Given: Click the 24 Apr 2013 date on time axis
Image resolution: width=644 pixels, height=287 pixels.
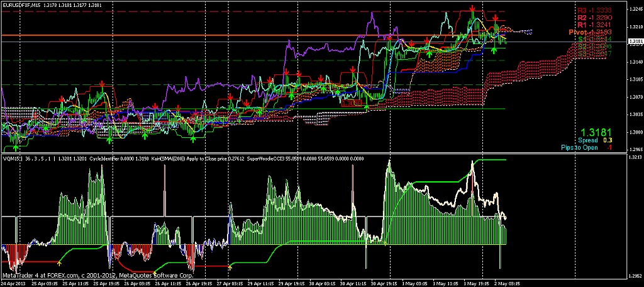Looking at the screenshot, I should (x=15, y=283).
